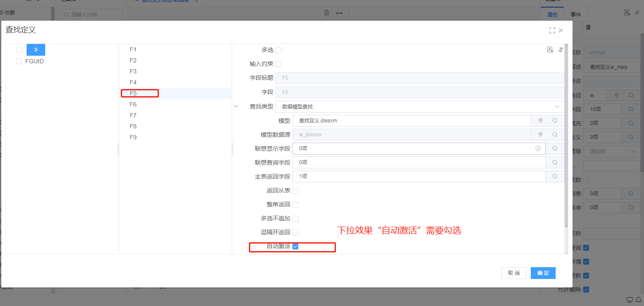Confirm with the 确定 button
This screenshot has width=644, height=306.
tap(543, 273)
